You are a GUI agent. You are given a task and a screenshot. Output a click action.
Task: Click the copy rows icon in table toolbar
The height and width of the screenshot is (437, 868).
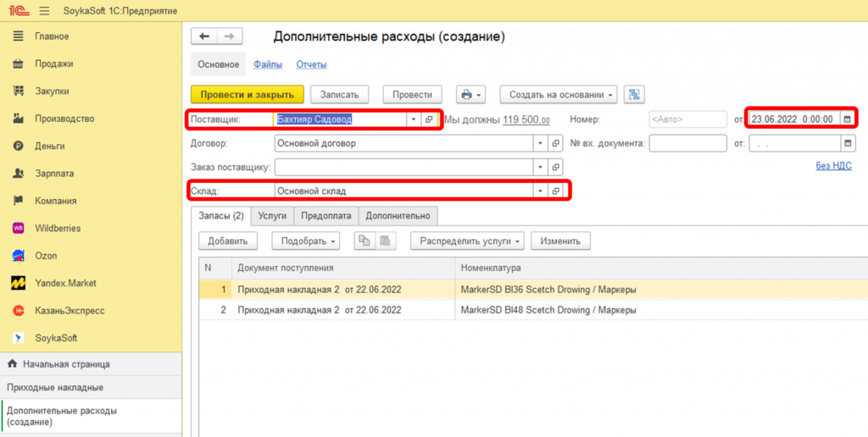(364, 241)
